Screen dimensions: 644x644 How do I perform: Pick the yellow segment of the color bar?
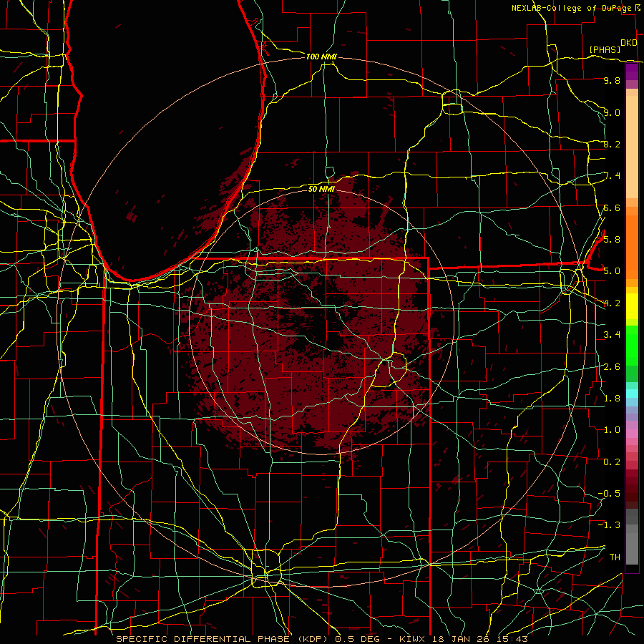pos(632,306)
